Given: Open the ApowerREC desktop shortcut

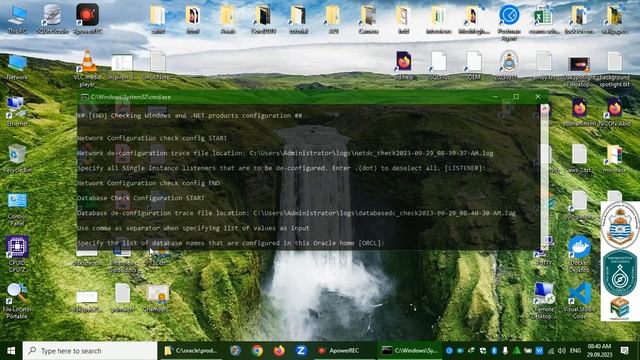Looking at the screenshot, I should 87,18.
